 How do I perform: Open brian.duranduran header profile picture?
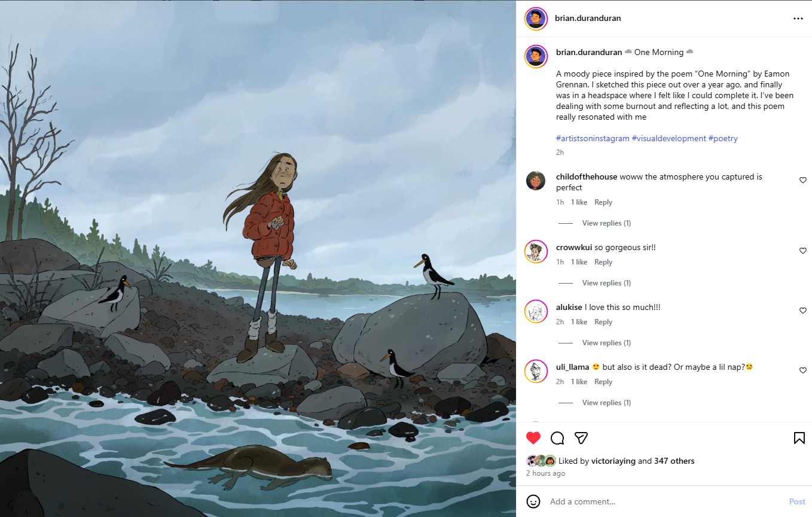[536, 19]
